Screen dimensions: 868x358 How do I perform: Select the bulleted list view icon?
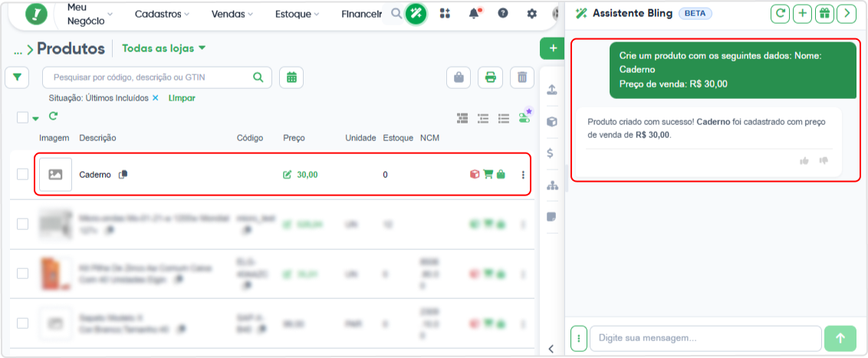503,117
